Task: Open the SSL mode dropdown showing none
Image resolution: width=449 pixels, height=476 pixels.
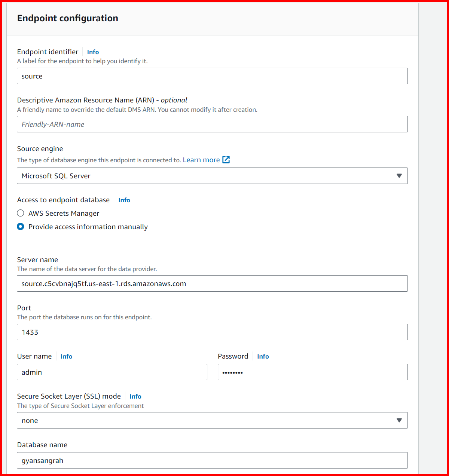Action: coord(399,420)
